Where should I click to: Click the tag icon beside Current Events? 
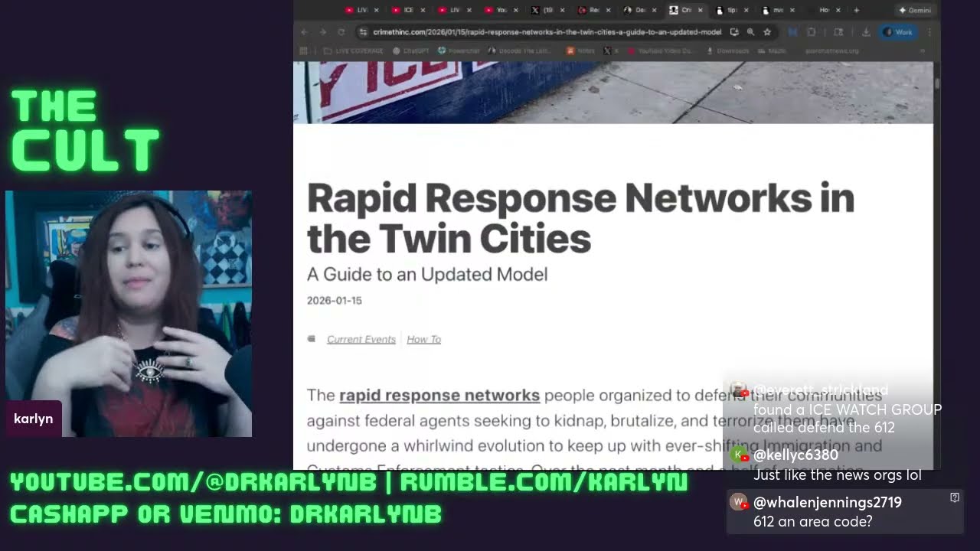(x=311, y=339)
